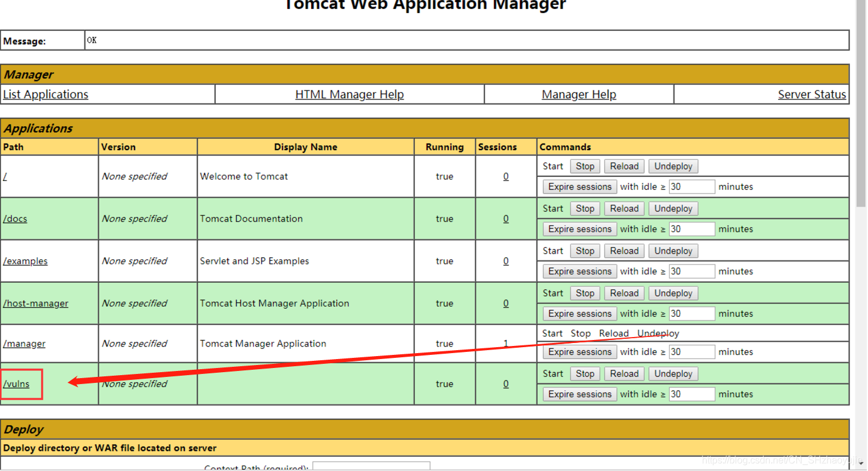Undeploy the Tomcat Host Manager Application

(673, 293)
